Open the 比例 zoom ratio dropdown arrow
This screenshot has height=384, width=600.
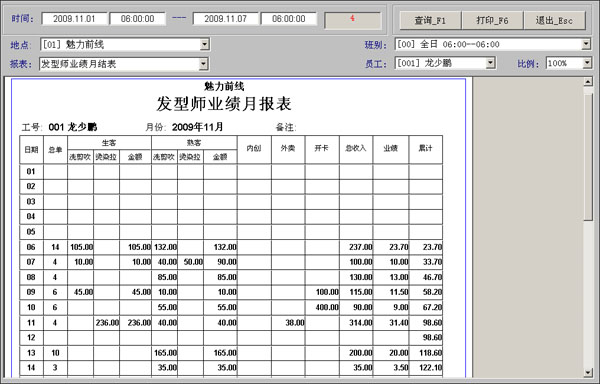coord(587,63)
